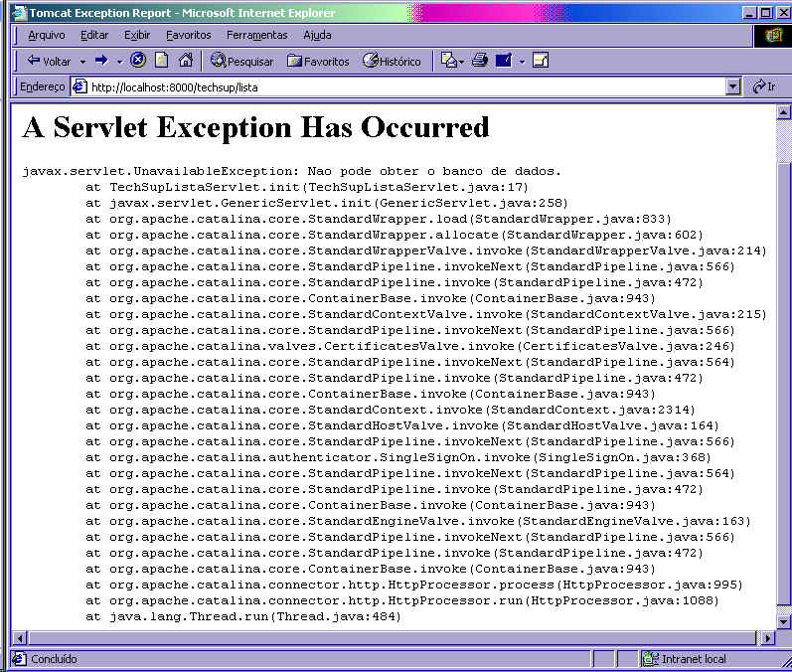The height and width of the screenshot is (672, 792).
Task: Click the Intranet local status text
Action: coord(694,659)
